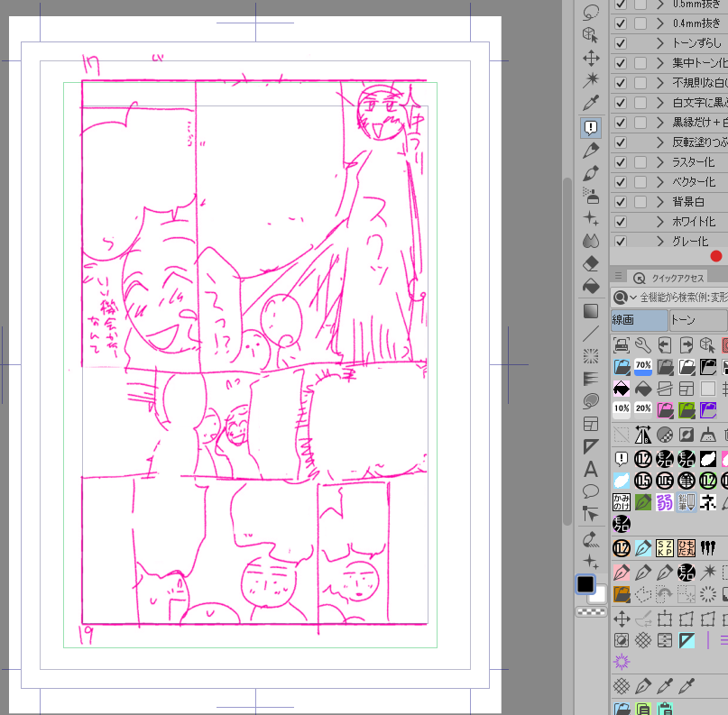
Task: Uncheck the 0.4mm抜き action checkbox
Action: coord(621,23)
